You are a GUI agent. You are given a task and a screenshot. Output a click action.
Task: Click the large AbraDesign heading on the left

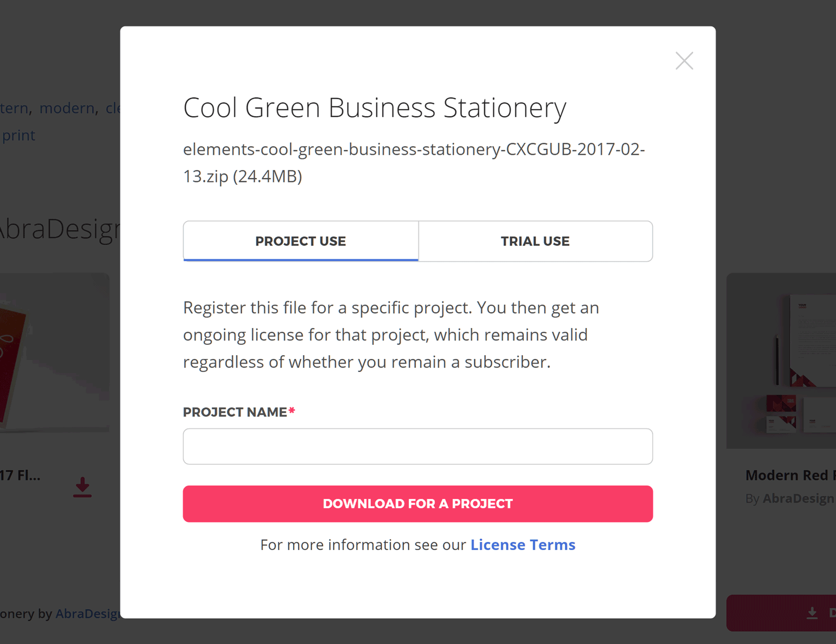pos(60,229)
